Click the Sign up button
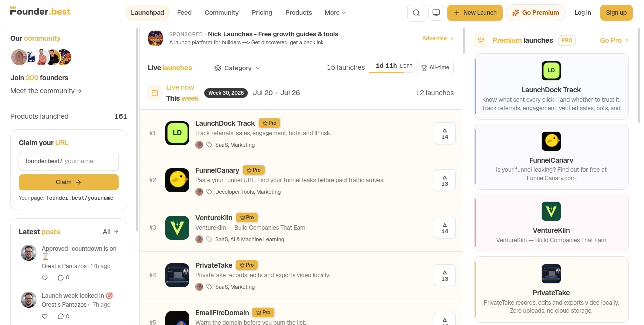644x325 pixels. 616,13
